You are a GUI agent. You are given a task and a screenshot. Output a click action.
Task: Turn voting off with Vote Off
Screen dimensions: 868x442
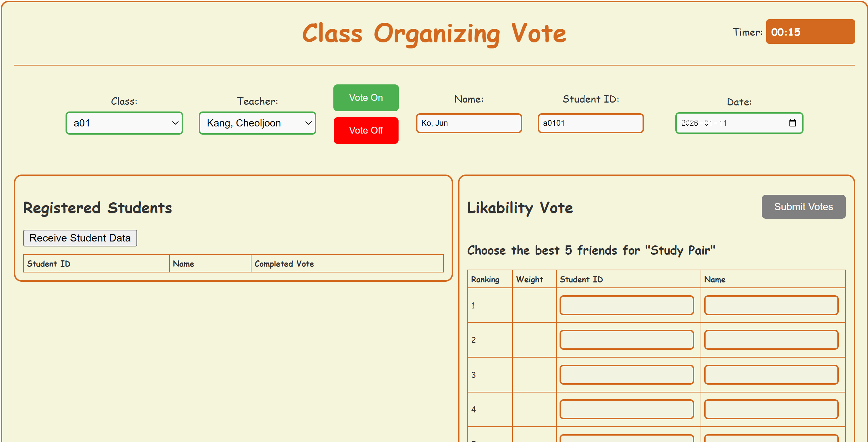[x=366, y=130]
